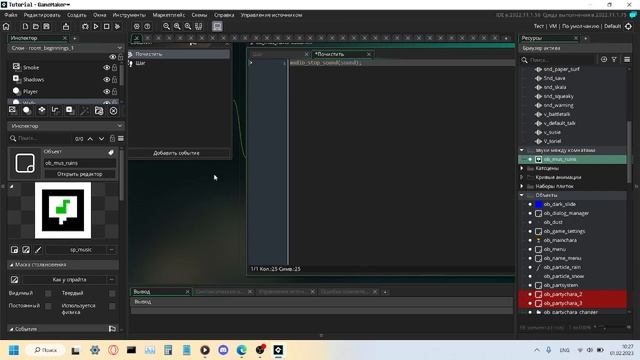Screen dimensions: 640x360
Task: Open the target settings icon beside Default
Action: 629,26
